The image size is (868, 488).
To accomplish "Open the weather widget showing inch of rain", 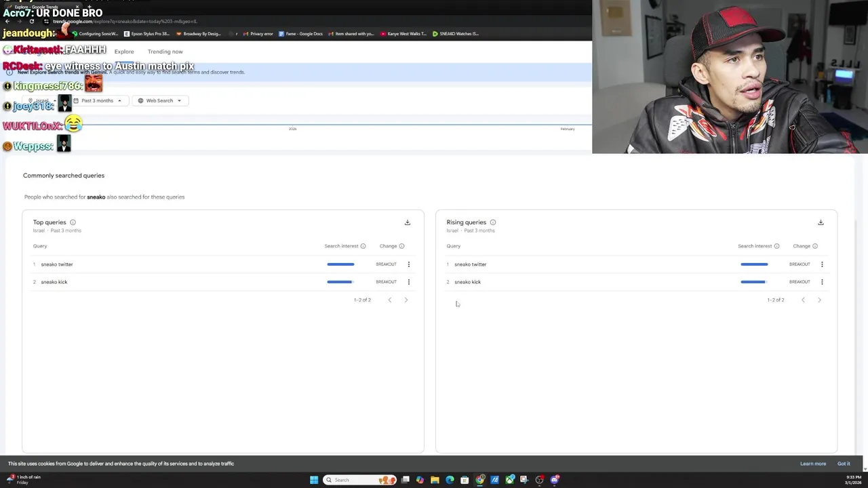I will tap(23, 480).
